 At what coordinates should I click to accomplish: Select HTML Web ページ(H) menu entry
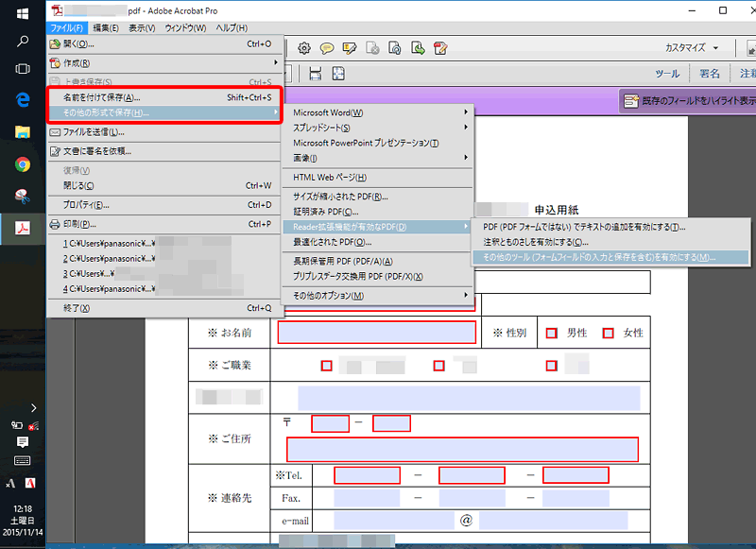tap(377, 178)
